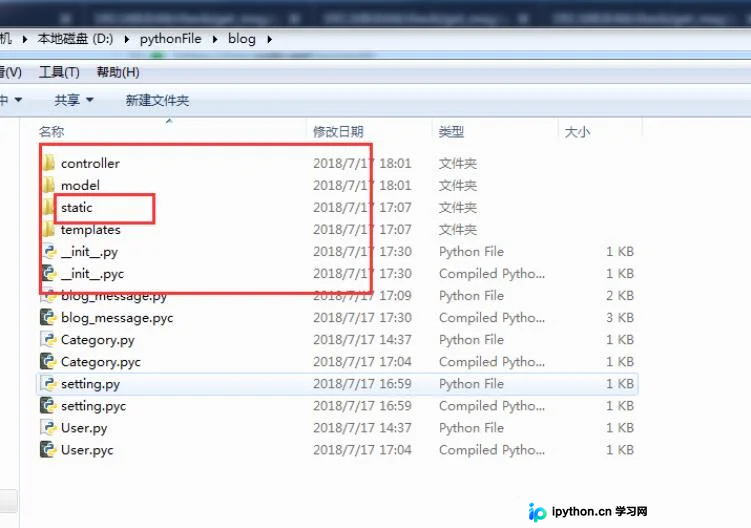Image resolution: width=751 pixels, height=528 pixels.
Task: Select the templates folder name
Action: click(x=91, y=230)
